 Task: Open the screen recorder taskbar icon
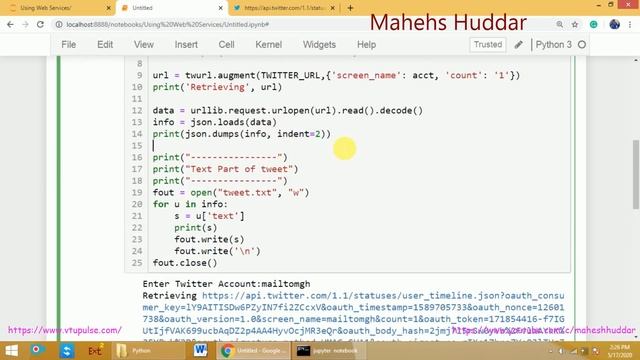click(x=37, y=350)
